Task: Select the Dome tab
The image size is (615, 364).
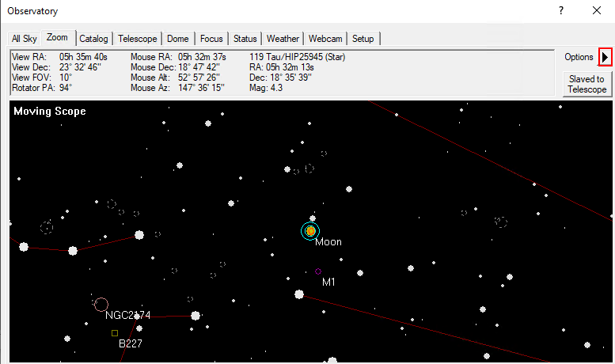Action: (177, 39)
